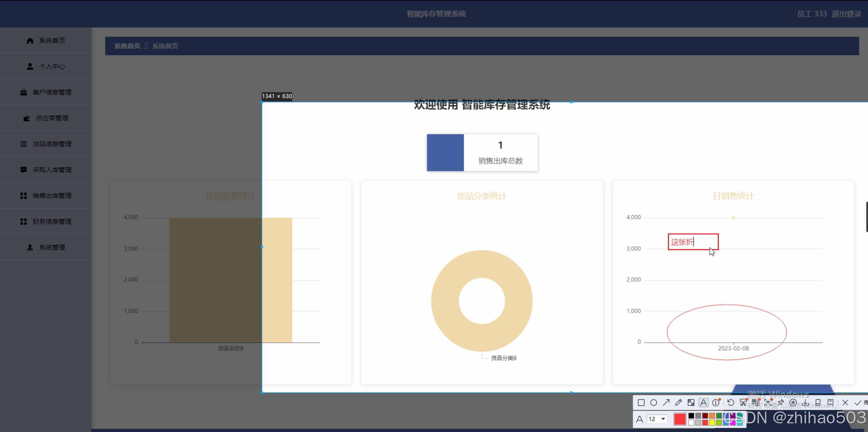Open the font size 12 dropdown

[x=657, y=419]
